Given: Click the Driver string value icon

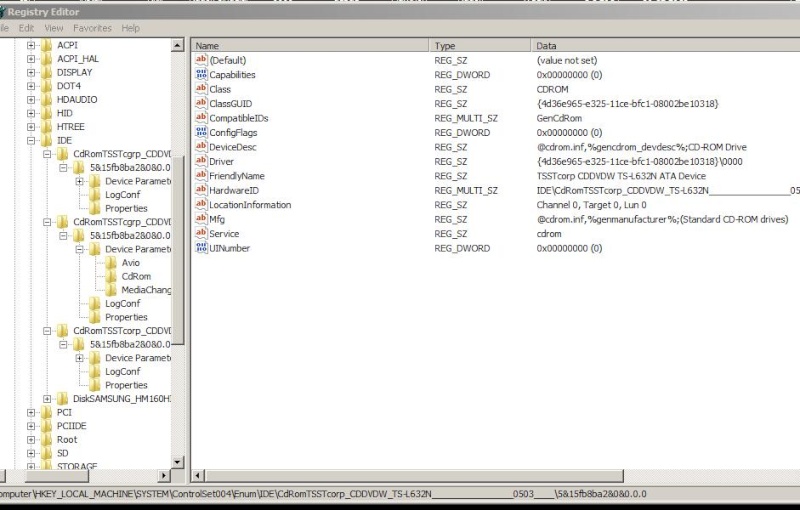Looking at the screenshot, I should point(201,161).
